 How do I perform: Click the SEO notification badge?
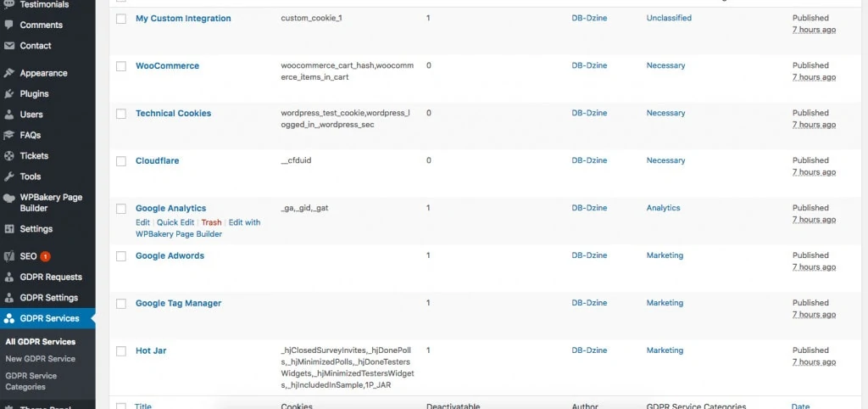46,256
